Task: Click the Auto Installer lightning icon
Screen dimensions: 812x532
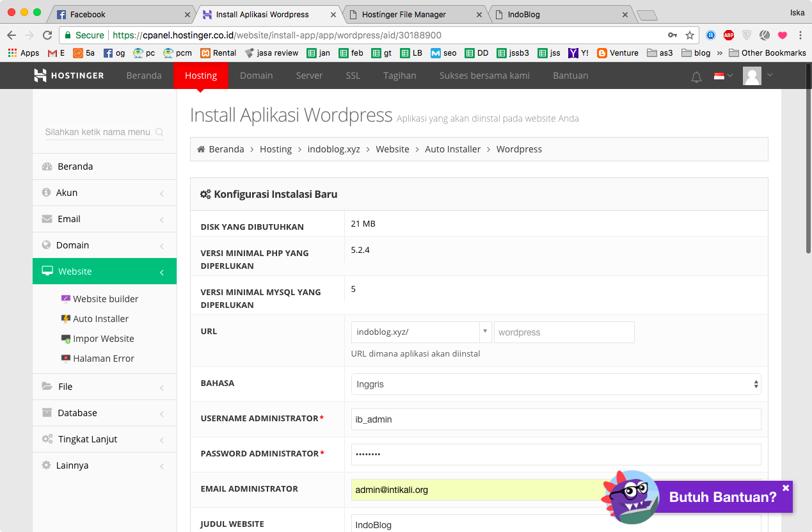Action: (x=65, y=319)
